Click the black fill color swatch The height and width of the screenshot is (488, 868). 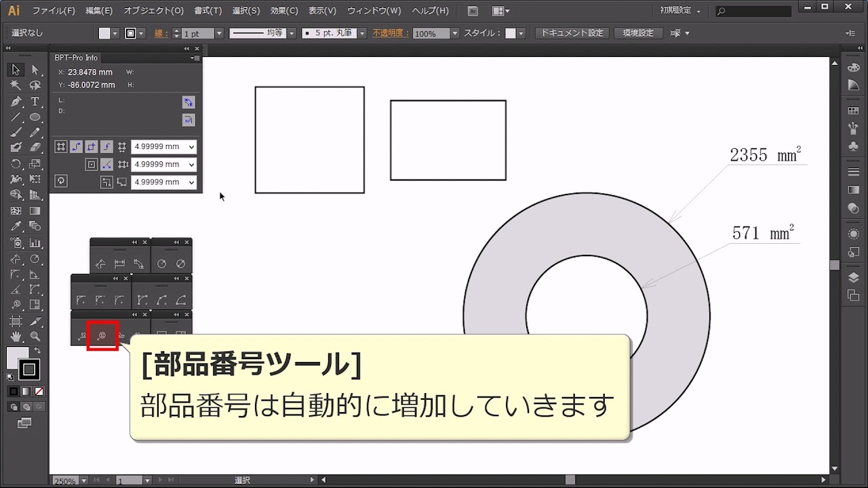(13, 392)
